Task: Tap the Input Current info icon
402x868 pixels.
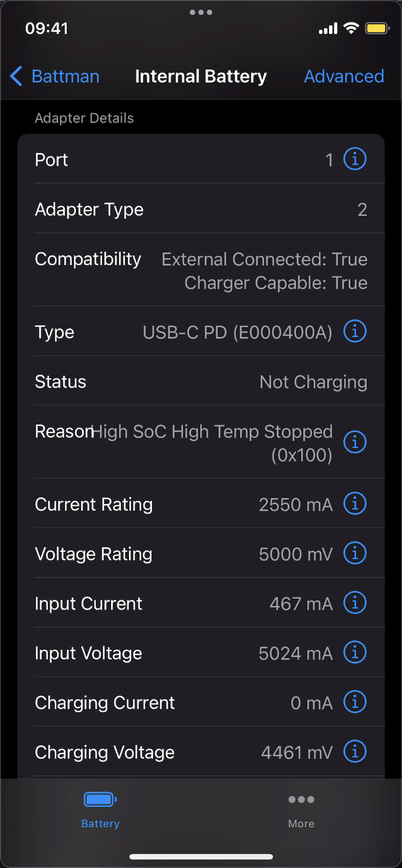Action: tap(355, 603)
